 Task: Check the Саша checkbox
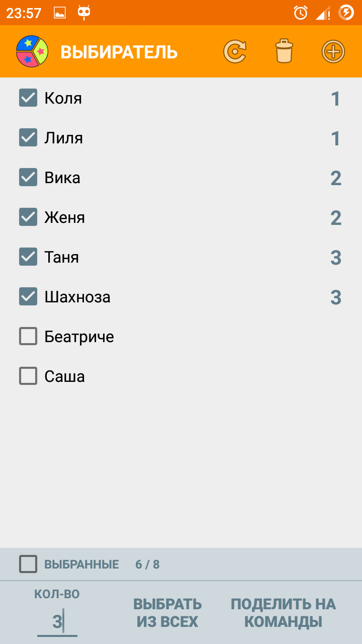28,376
